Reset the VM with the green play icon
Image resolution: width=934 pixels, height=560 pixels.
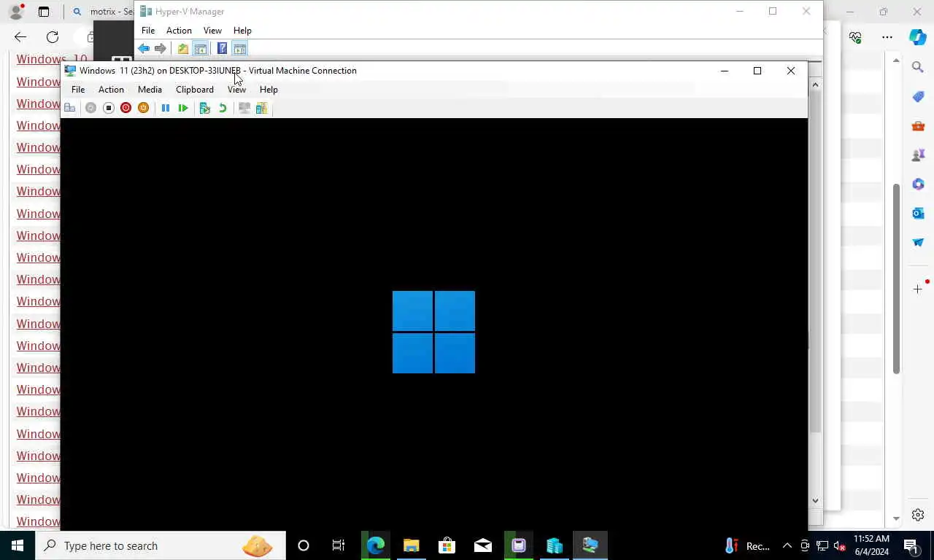tap(183, 108)
